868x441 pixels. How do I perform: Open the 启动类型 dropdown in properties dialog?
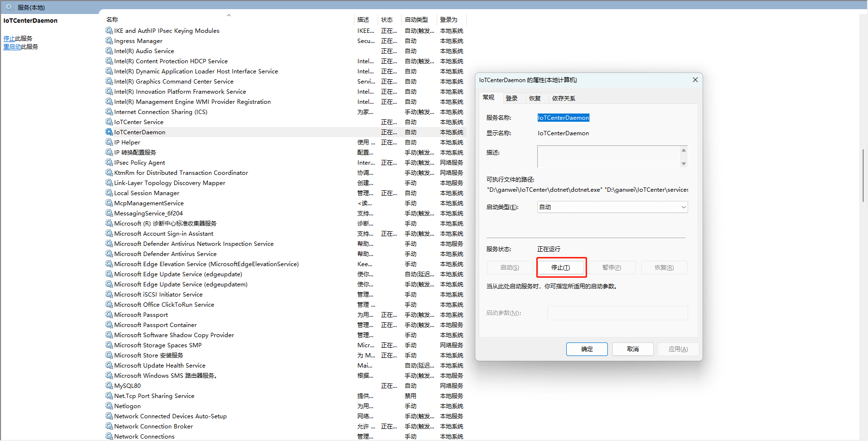tap(612, 207)
